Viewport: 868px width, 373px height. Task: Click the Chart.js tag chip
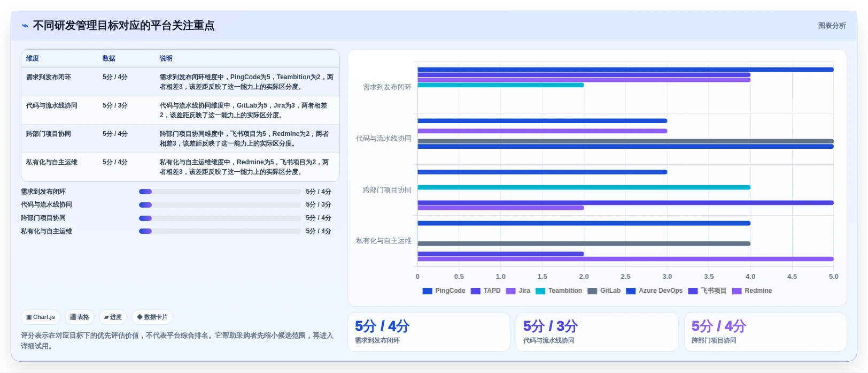click(x=41, y=317)
